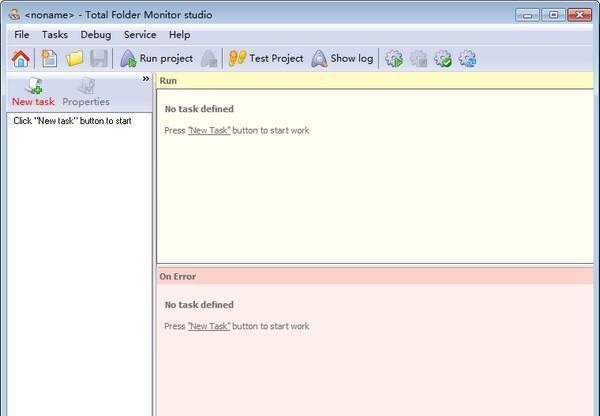Click the greyed-out gear stop icon
Image resolution: width=600 pixels, height=416 pixels.
tap(419, 59)
